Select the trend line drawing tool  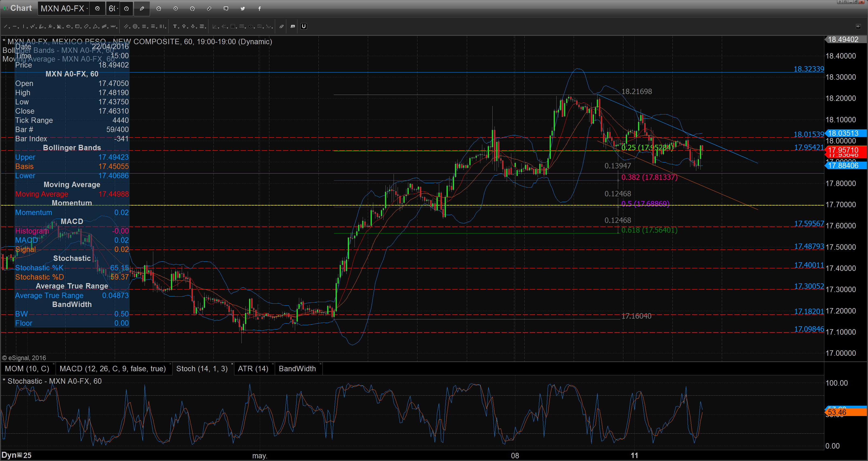[5, 26]
